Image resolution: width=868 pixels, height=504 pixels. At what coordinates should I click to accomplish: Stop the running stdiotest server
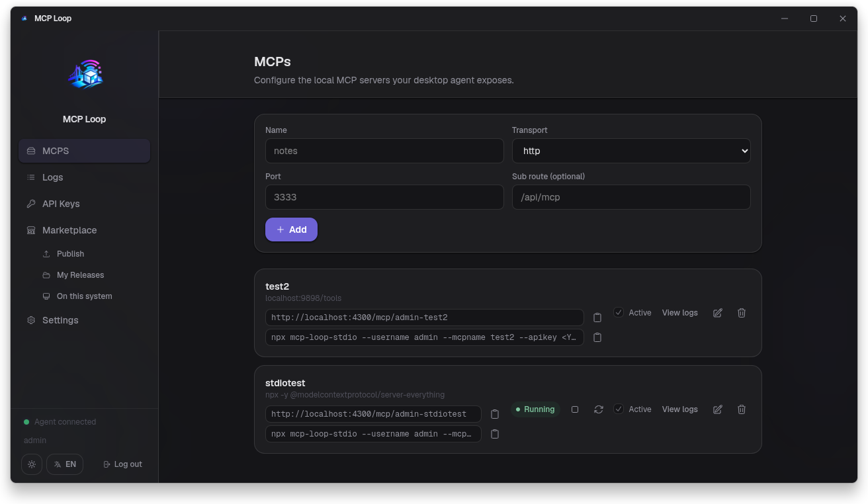point(575,409)
